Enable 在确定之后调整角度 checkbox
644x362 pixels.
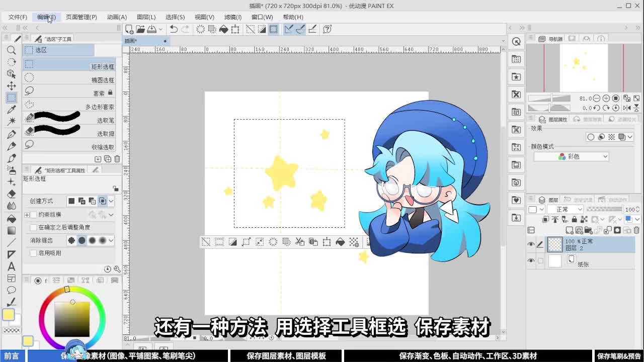(34, 227)
